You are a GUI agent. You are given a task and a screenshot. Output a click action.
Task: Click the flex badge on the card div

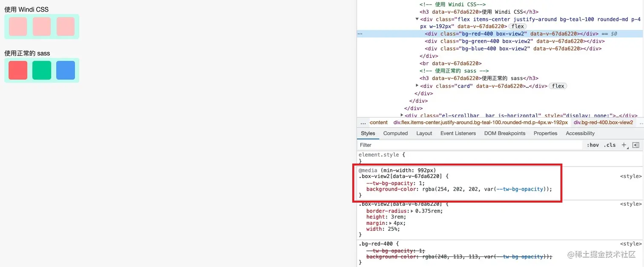[558, 86]
